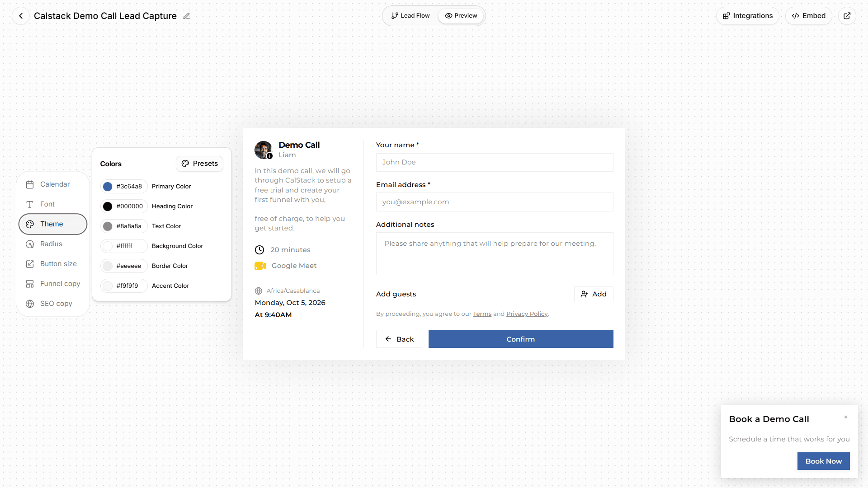Click the Border Color swatch
Viewport: 868px width, 488px height.
pyautogui.click(x=108, y=266)
